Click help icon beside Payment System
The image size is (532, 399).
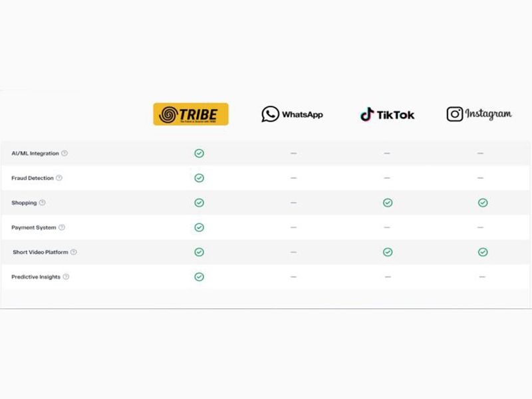62,227
